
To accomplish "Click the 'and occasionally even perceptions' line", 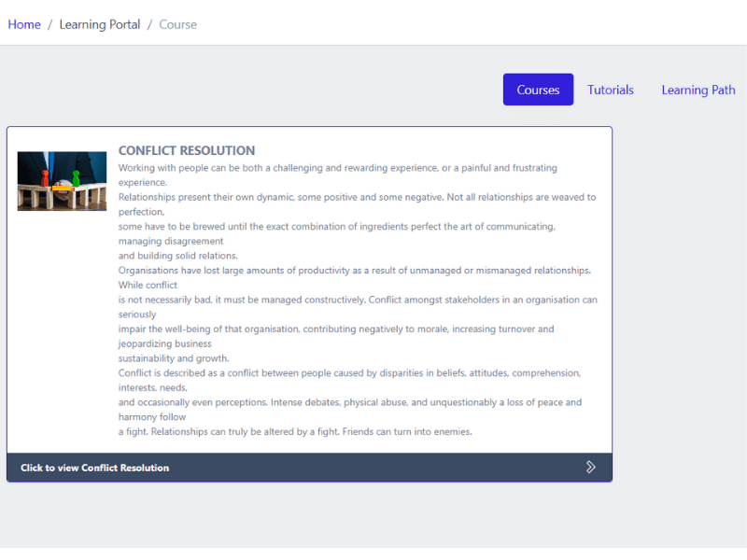I will pyautogui.click(x=349, y=402).
